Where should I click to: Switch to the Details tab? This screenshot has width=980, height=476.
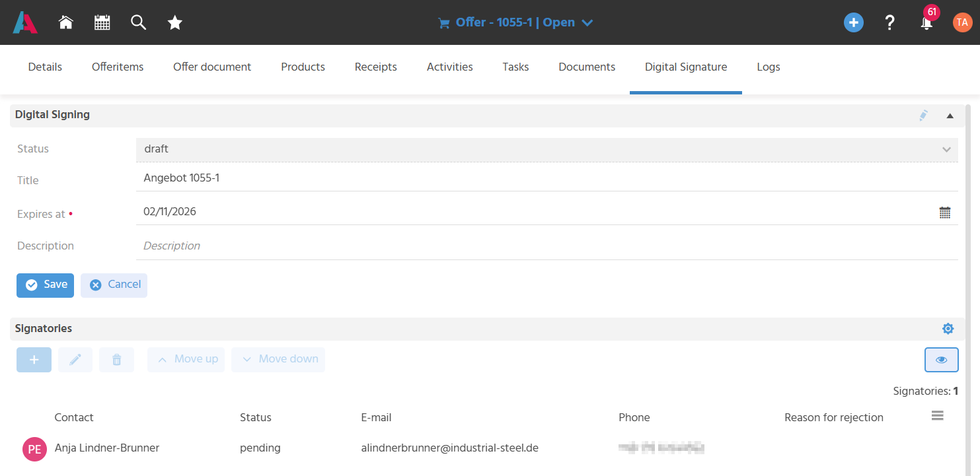45,67
